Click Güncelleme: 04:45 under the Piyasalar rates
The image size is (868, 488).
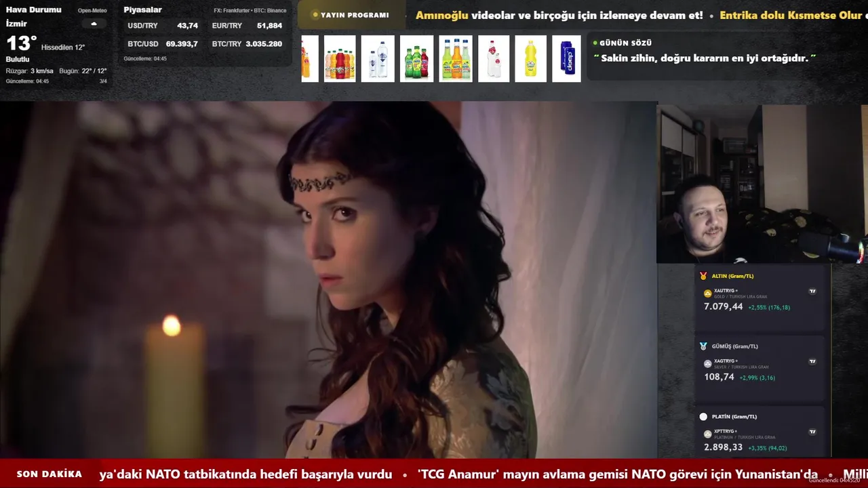pyautogui.click(x=145, y=59)
